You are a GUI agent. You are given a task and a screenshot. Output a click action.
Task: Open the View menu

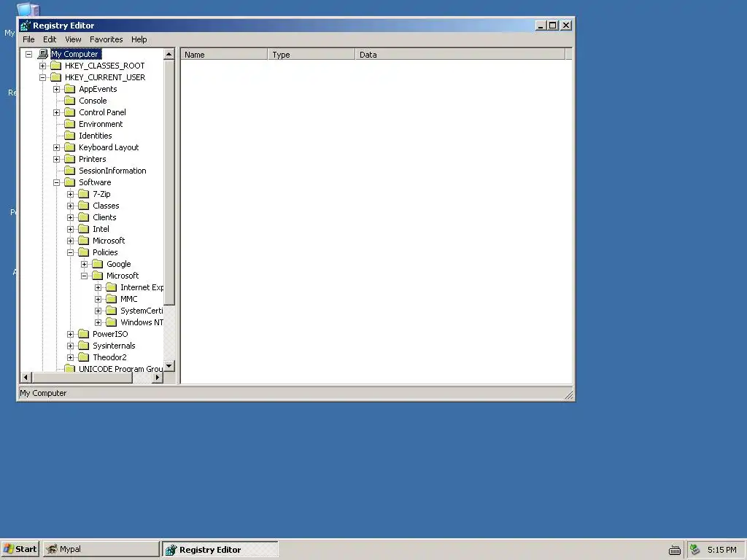click(73, 39)
